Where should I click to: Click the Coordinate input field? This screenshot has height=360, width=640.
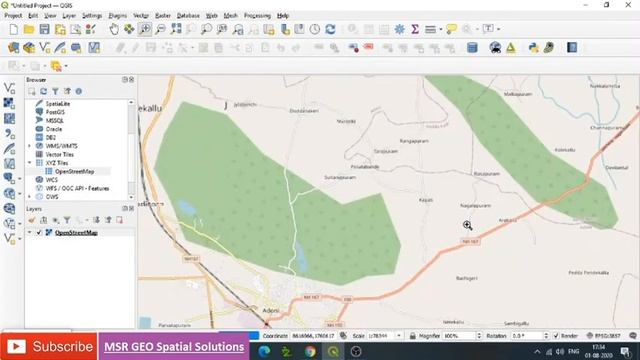(313, 336)
